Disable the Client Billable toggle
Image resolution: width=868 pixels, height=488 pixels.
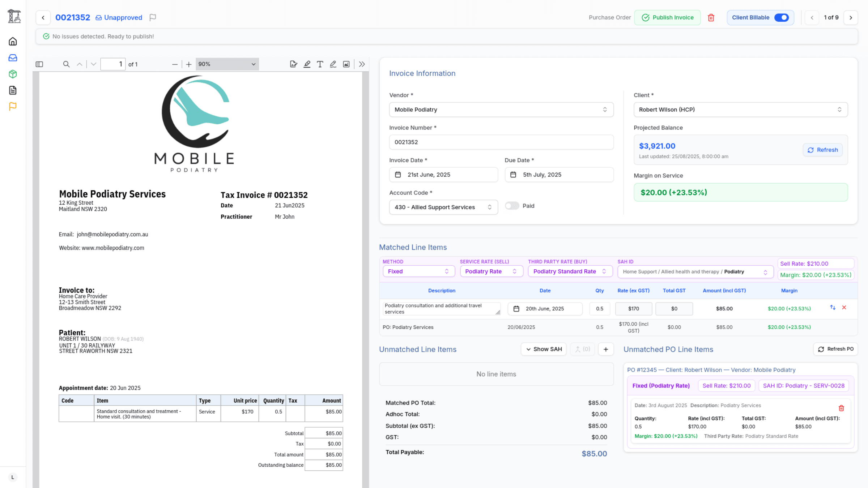(782, 17)
